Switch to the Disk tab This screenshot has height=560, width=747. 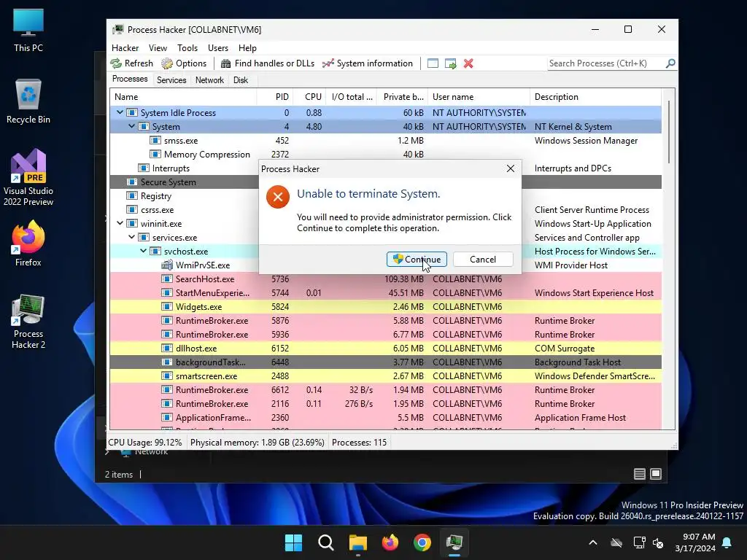click(241, 80)
